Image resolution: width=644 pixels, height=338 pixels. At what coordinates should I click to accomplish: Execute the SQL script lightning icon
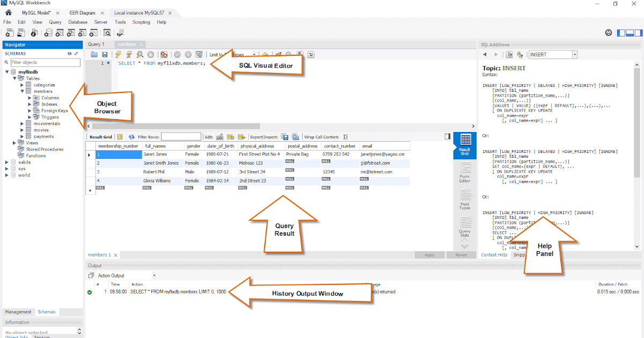[x=118, y=55]
